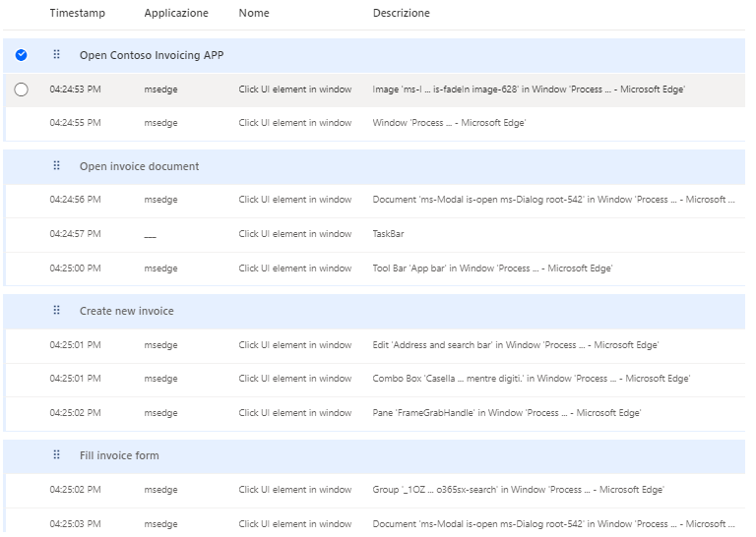Select the Open invoice document group title
The width and height of the screenshot is (756, 537).
pos(139,166)
